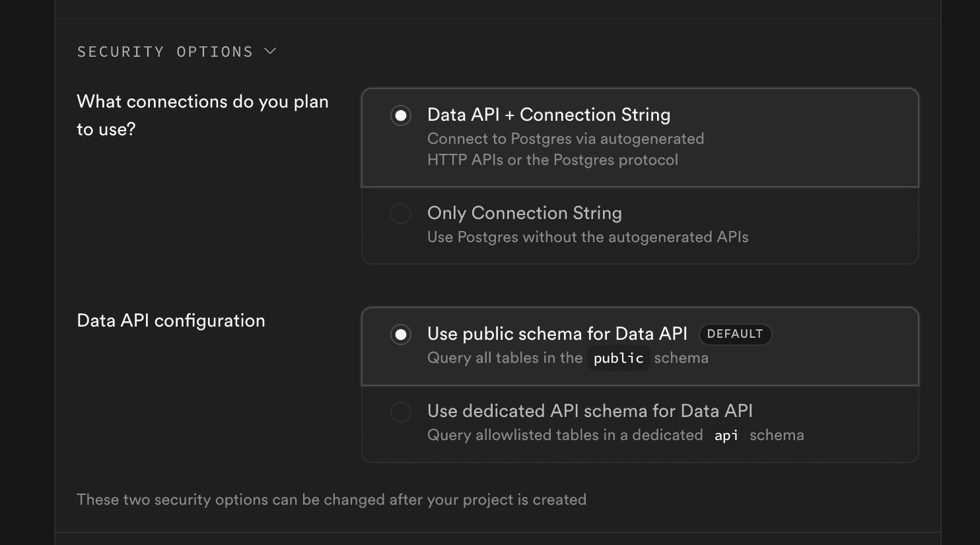The image size is (980, 545).
Task: Click the api schema code chip
Action: pyautogui.click(x=726, y=435)
